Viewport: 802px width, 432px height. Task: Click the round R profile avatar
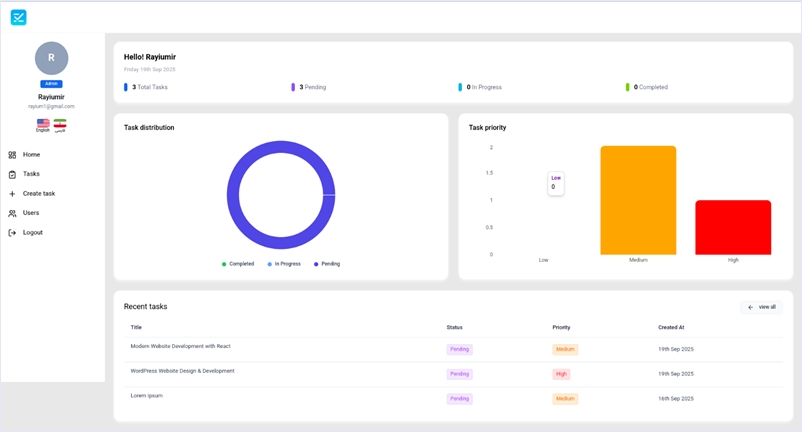[51, 58]
